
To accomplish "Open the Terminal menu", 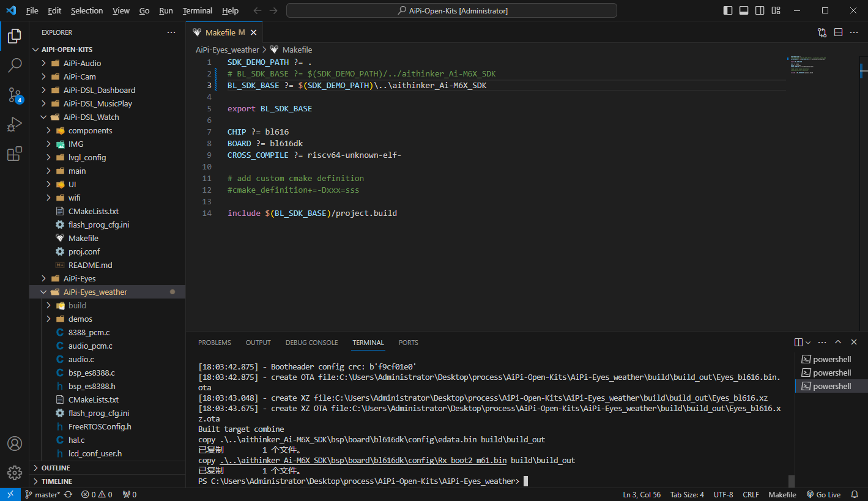I will click(x=198, y=10).
